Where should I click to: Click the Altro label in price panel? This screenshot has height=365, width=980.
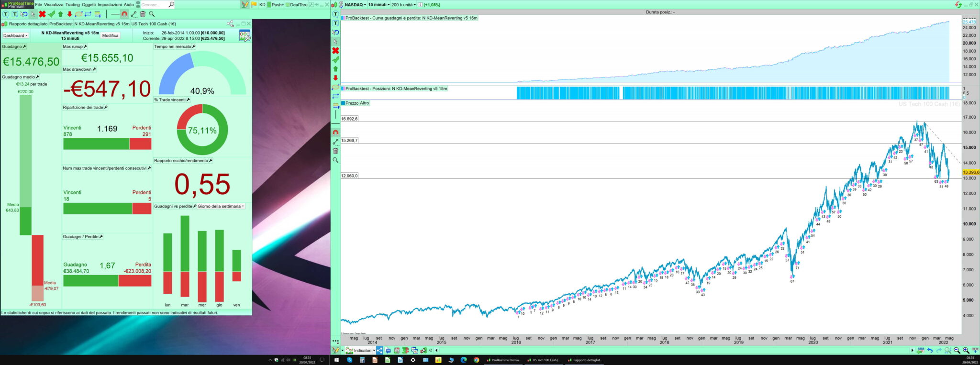pos(364,103)
